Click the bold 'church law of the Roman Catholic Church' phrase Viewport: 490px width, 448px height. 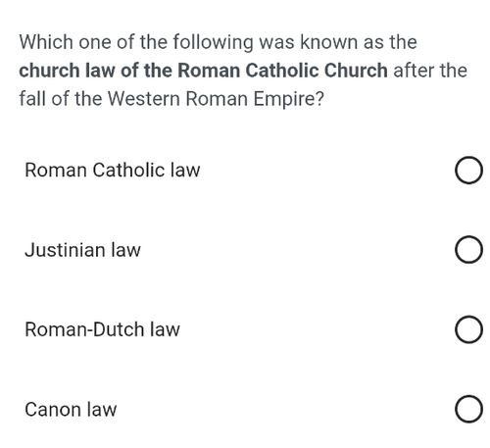[x=203, y=71]
